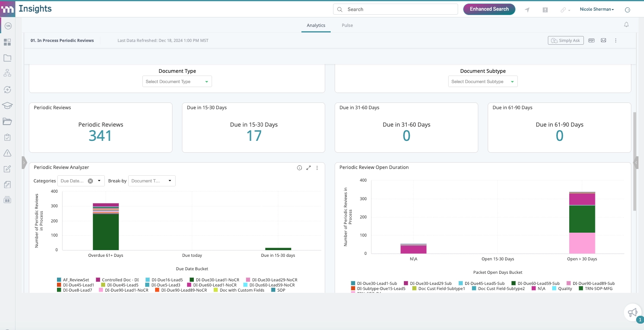Click the dark green Overdue 61+ Days bar
Image resolution: width=644 pixels, height=330 pixels.
pyautogui.click(x=106, y=231)
